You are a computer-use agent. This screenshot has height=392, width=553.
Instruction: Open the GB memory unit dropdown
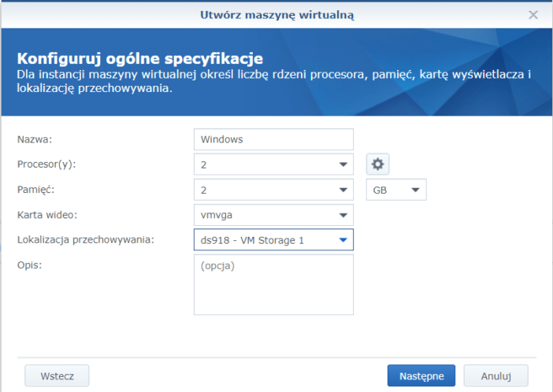click(396, 190)
